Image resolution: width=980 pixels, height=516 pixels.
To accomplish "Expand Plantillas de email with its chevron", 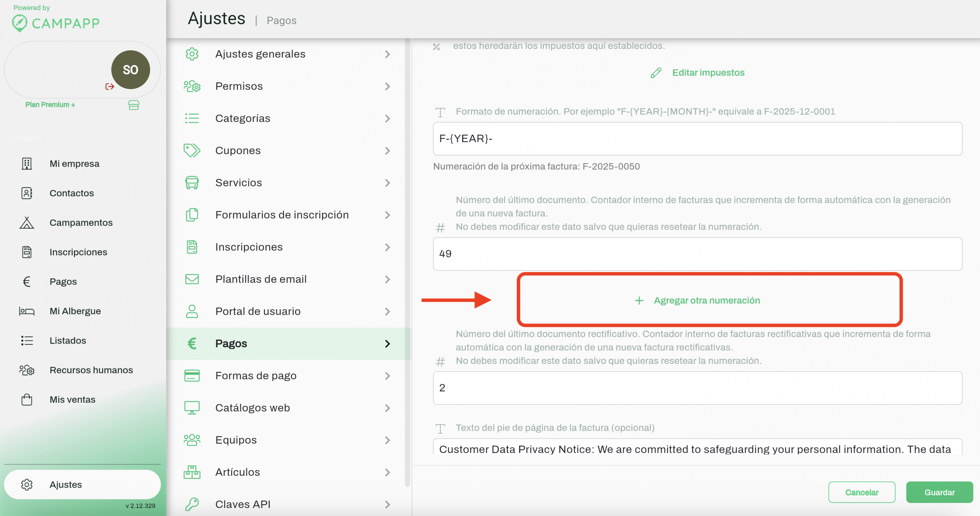I will click(x=387, y=279).
